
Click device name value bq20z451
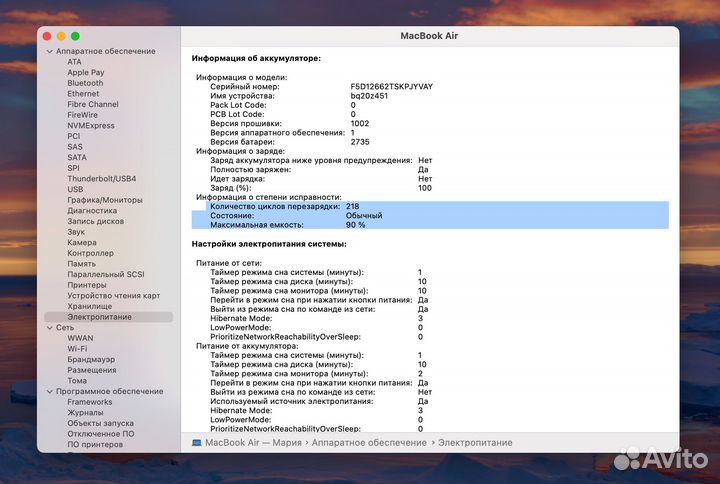[369, 96]
